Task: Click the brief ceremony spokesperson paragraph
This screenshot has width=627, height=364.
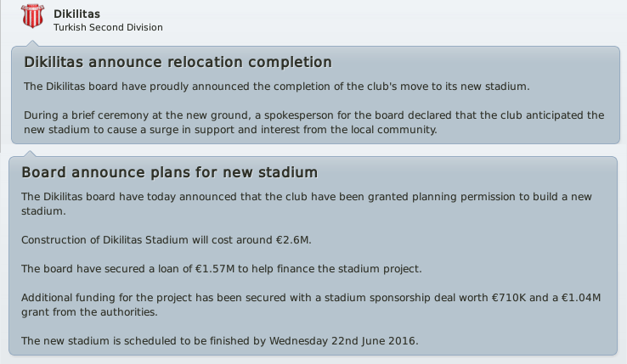Action: 313,122
